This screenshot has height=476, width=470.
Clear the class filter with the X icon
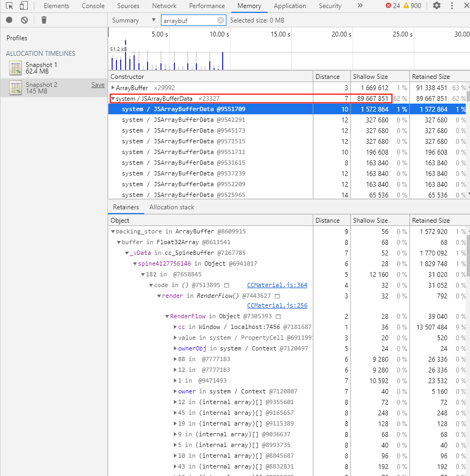tap(221, 20)
